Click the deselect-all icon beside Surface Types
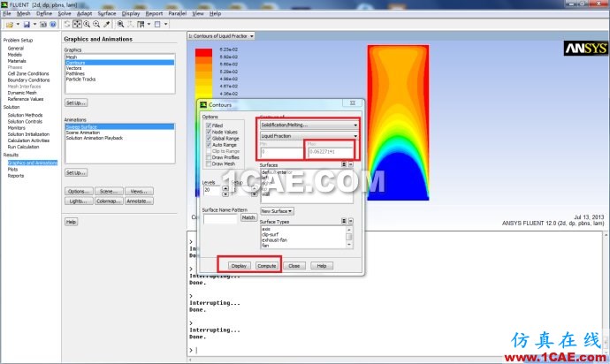The height and width of the screenshot is (364, 610). tap(350, 221)
